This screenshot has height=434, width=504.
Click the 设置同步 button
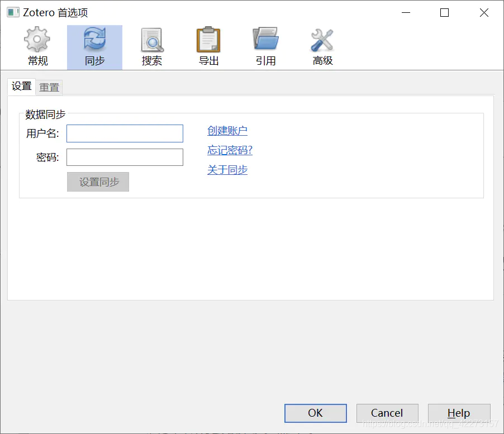98,182
